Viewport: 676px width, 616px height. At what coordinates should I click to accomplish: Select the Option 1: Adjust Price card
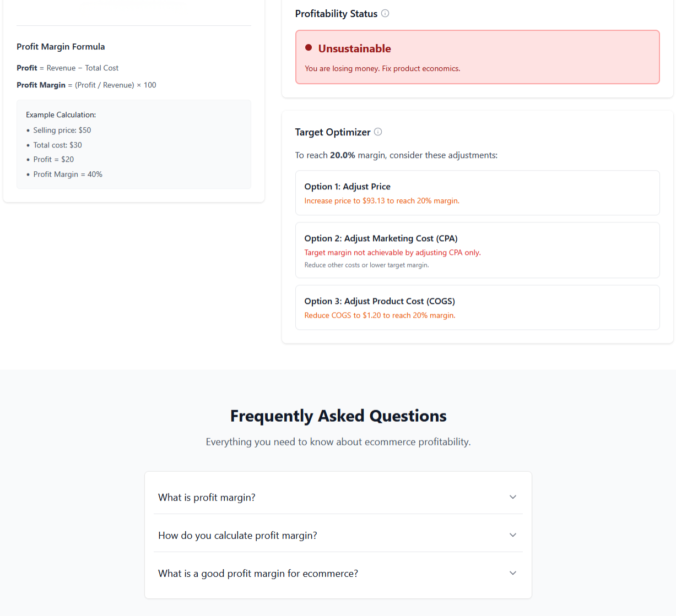(x=477, y=193)
